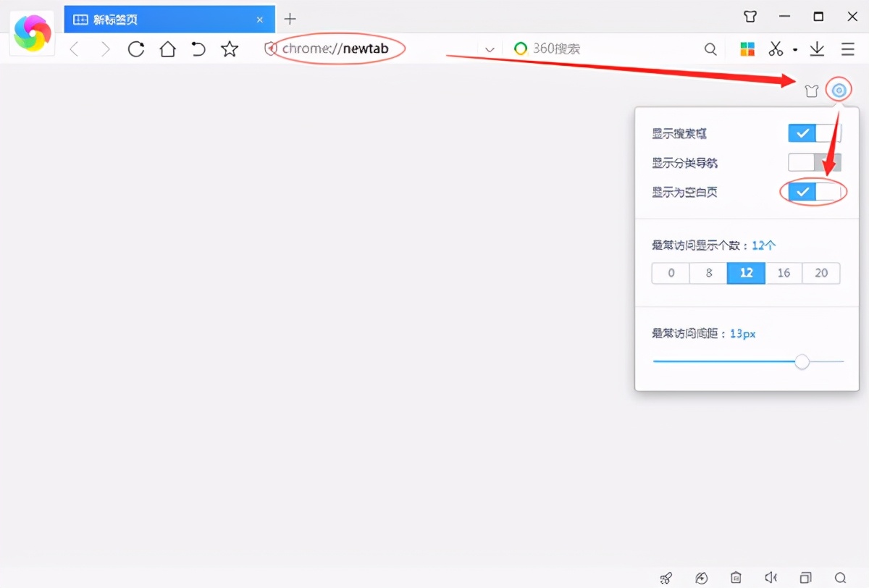Expand the address bar history dropdown chevron
This screenshot has height=588, width=869.
click(x=490, y=49)
